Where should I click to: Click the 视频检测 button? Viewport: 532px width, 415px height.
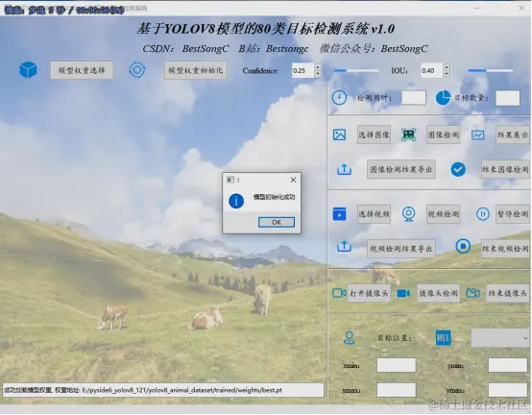coord(443,214)
